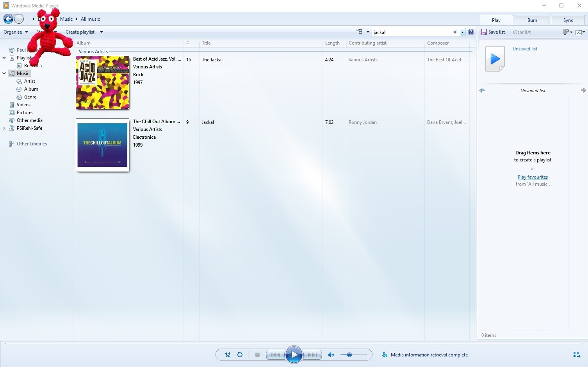Click the Acid Jazz album cover
The width and height of the screenshot is (588, 367).
102,82
